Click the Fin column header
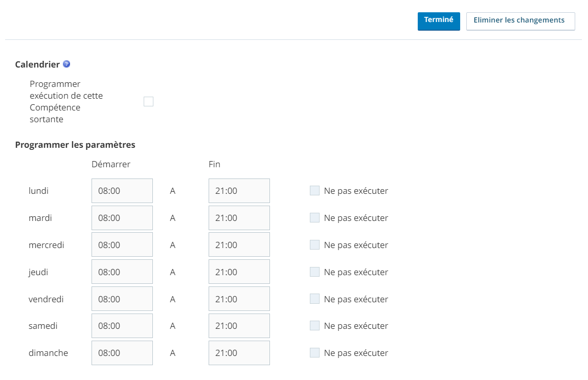The width and height of the screenshot is (588, 380). click(215, 164)
